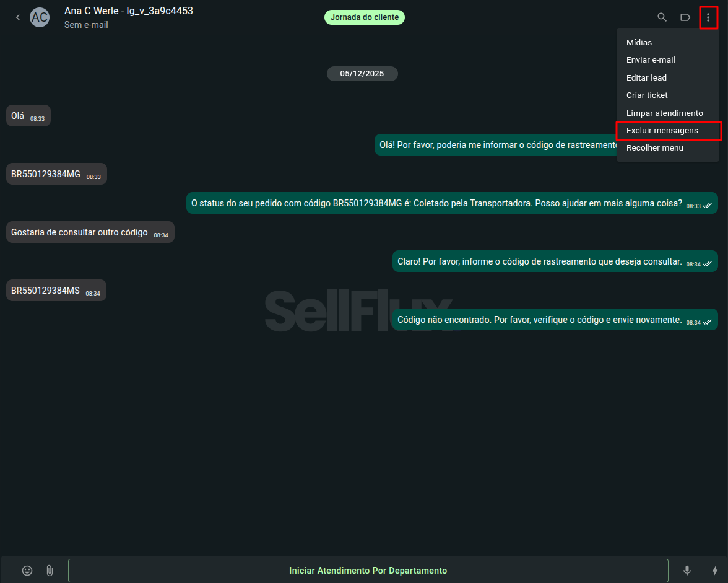Open the emoji picker
The height and width of the screenshot is (583, 728).
[x=27, y=571]
